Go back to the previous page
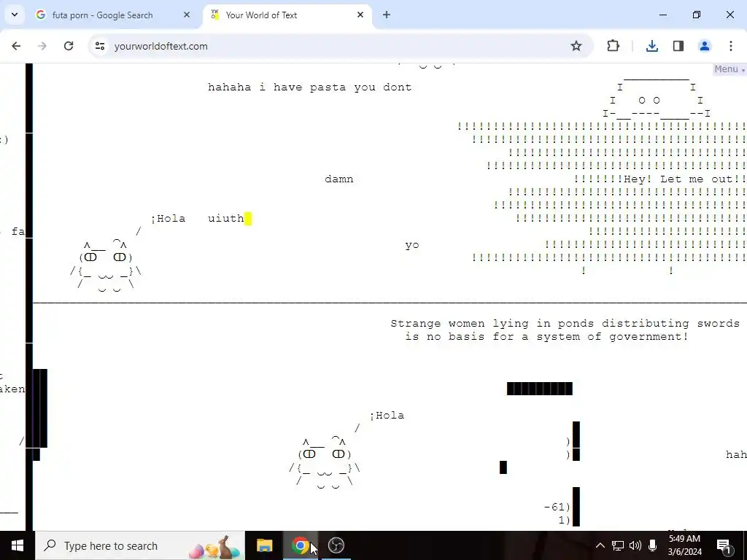747x560 pixels. [16, 46]
